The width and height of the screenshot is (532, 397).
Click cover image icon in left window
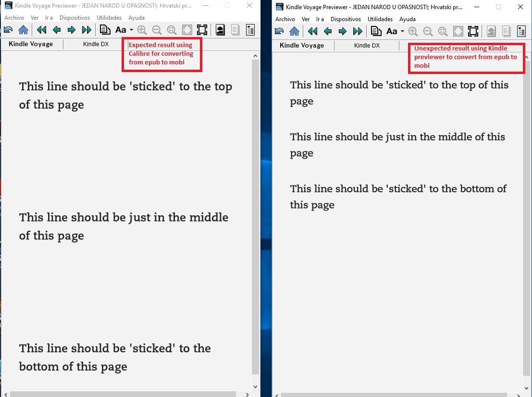[220, 30]
